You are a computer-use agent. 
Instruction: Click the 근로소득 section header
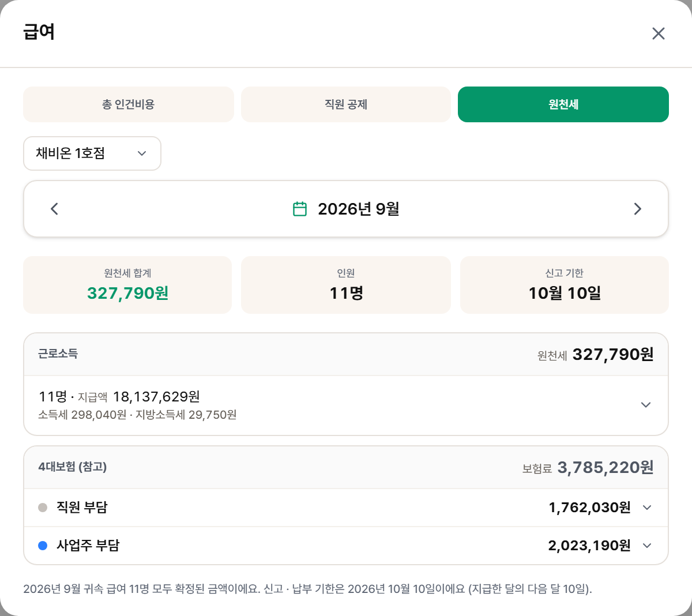(346, 354)
